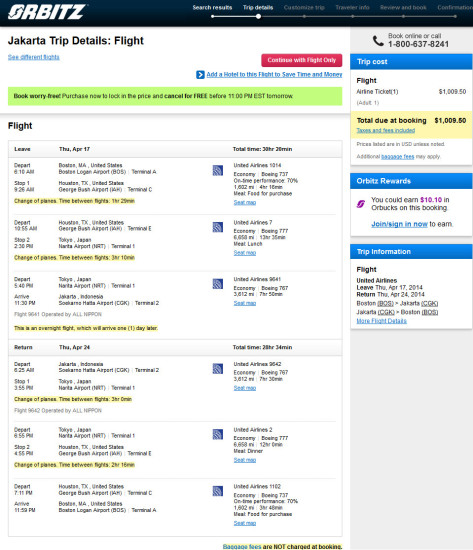473x550 pixels.
Task: Open the Seat map for United Airlines 1014
Action: pyautogui.click(x=245, y=202)
